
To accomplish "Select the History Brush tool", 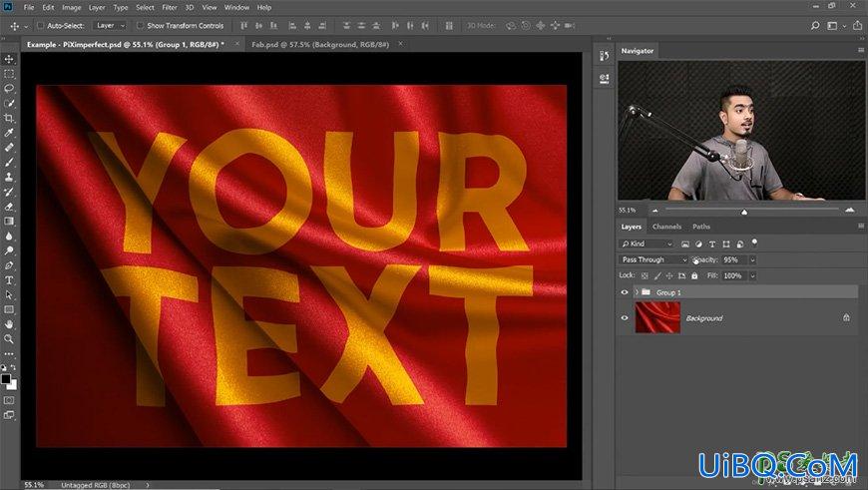I will point(9,192).
